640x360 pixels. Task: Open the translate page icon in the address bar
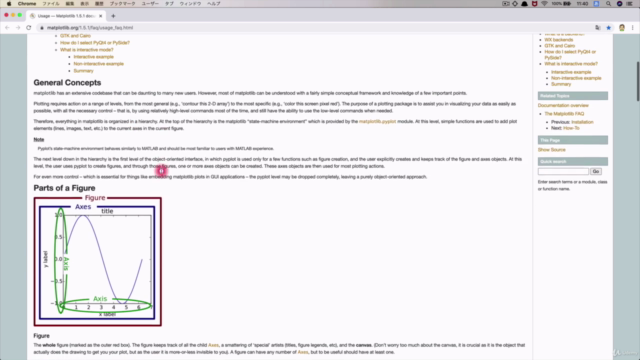tap(598, 28)
